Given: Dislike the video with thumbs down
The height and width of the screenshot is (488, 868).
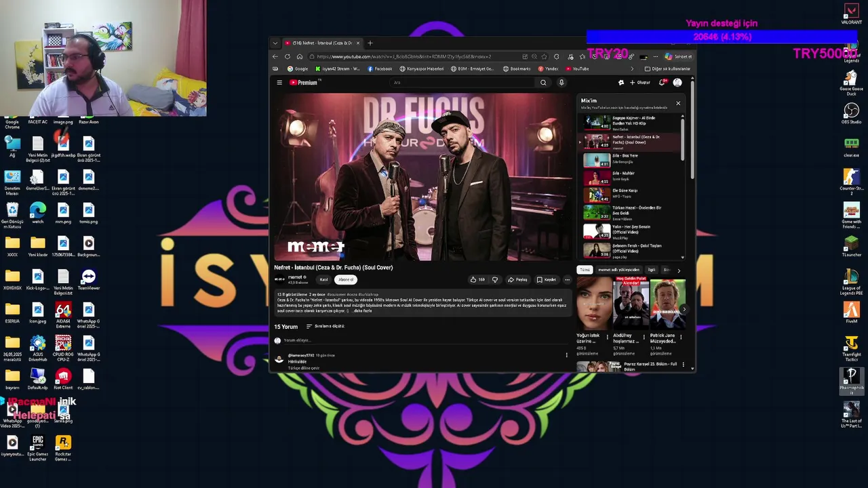Looking at the screenshot, I should click(495, 279).
